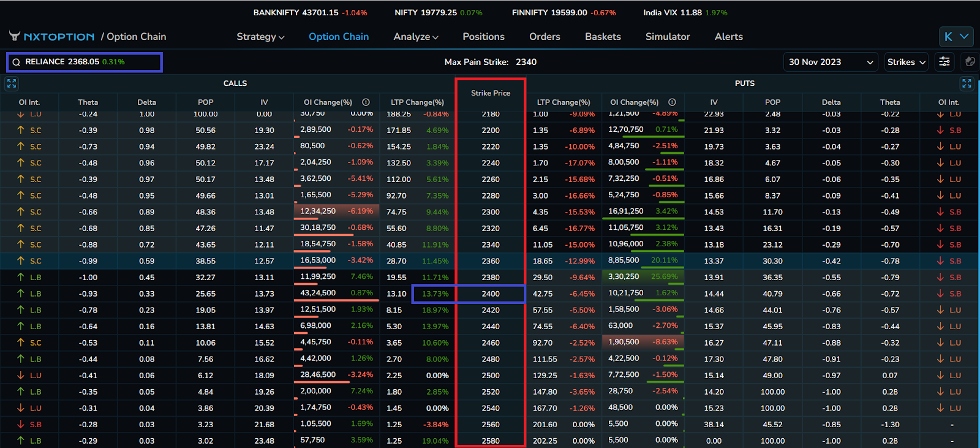Click calls LTP change 13.73% cell
Viewport: 980px width, 448px height.
click(435, 294)
